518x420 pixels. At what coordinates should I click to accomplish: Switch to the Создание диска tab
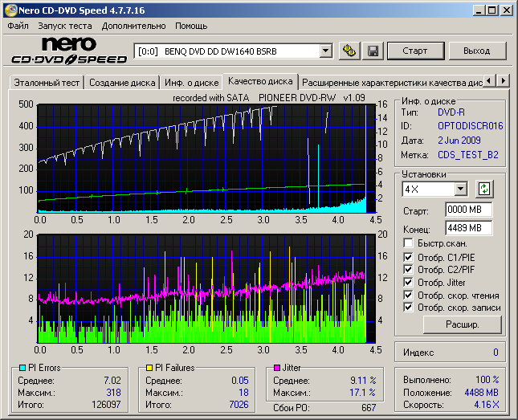[x=122, y=83]
